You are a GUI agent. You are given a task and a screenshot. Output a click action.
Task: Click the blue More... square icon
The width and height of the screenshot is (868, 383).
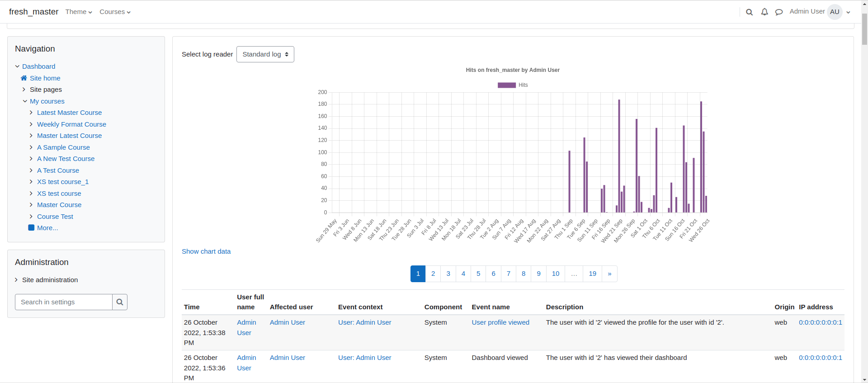(x=31, y=228)
